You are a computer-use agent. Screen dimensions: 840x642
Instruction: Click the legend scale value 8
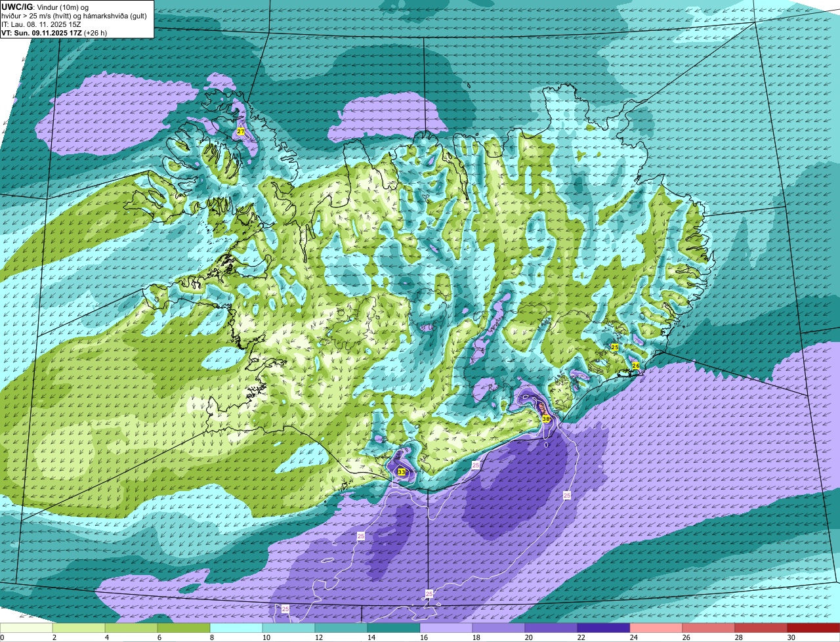point(211,637)
